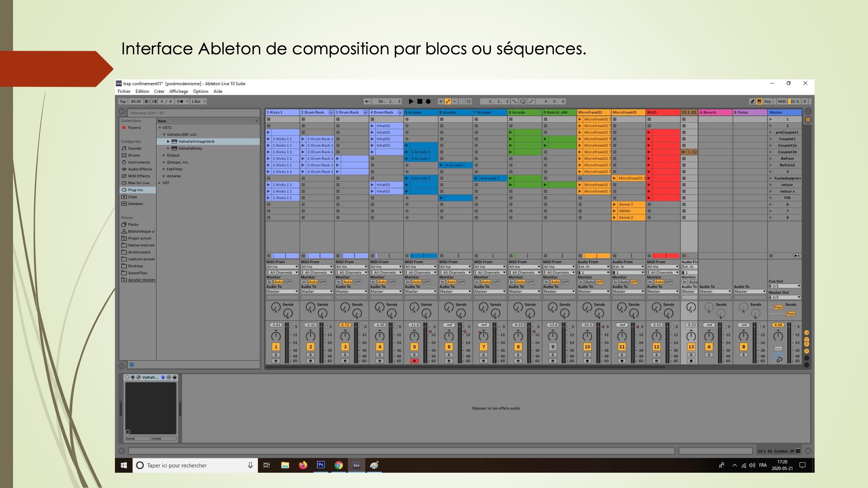Toggle the computer MIDI keyboard button

pos(759,102)
